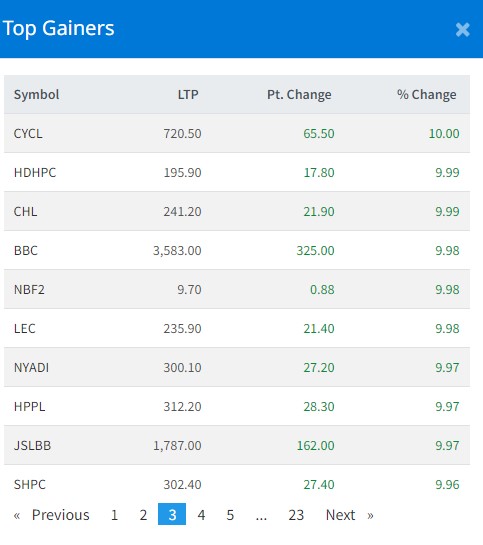Viewport: 483px width, 545px height.
Task: Open the SHPC symbol row
Action: (237, 484)
